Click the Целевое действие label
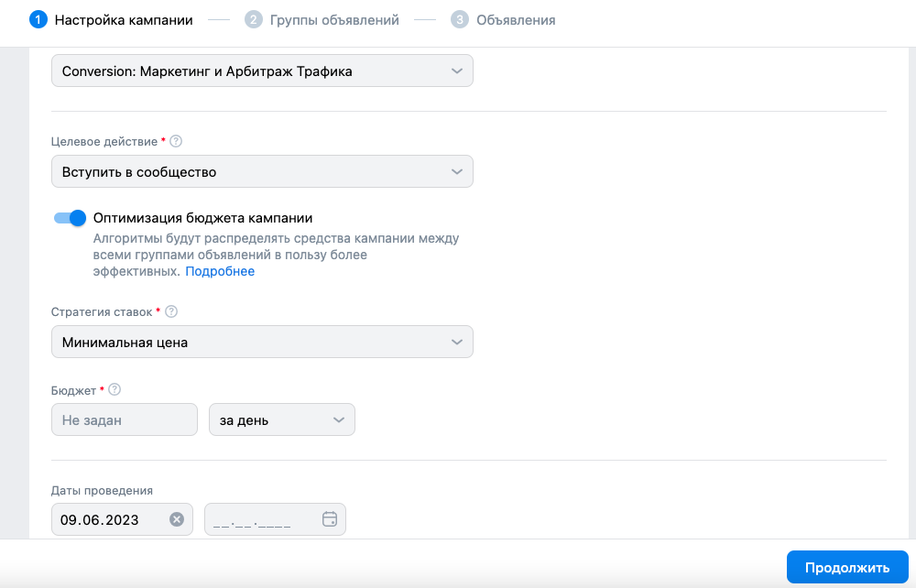The width and height of the screenshot is (916, 588). point(104,142)
